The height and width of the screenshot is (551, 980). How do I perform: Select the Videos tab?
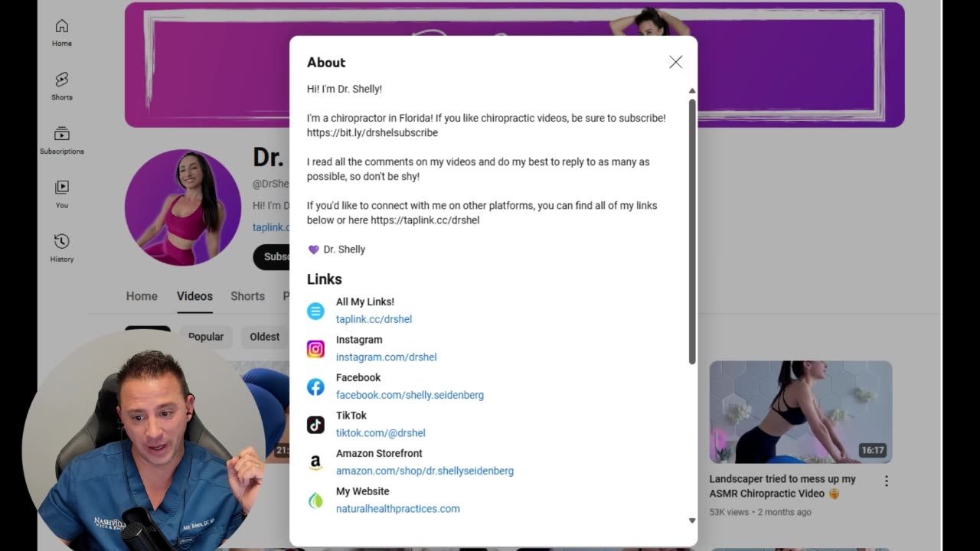click(x=194, y=296)
